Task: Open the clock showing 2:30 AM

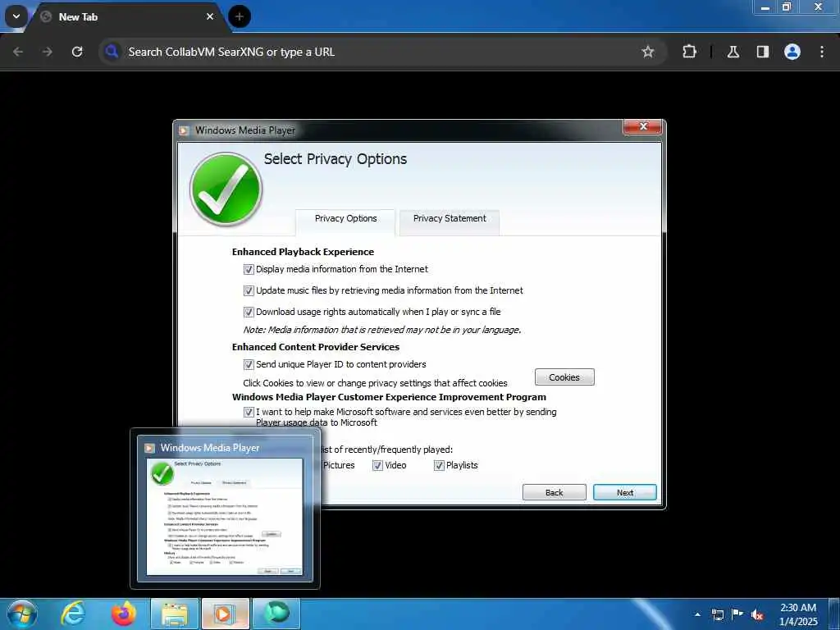Action: click(x=798, y=614)
